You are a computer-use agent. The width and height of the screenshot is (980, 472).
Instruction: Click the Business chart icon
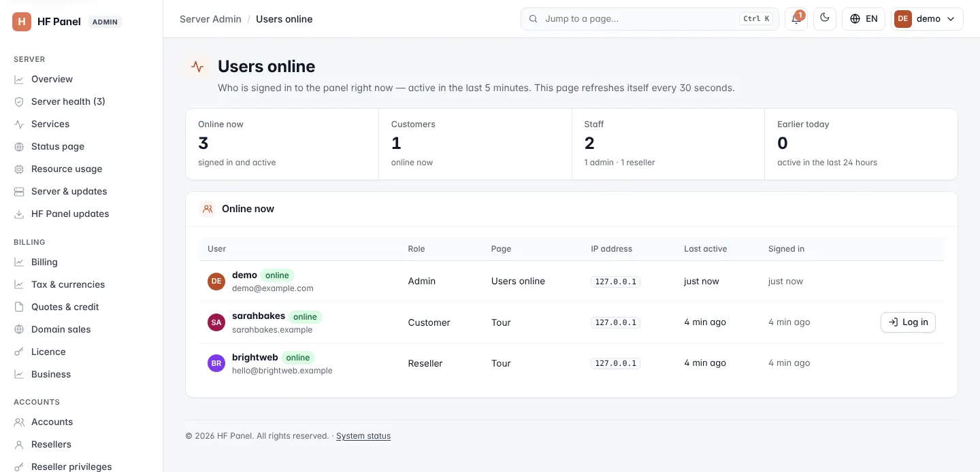point(19,375)
